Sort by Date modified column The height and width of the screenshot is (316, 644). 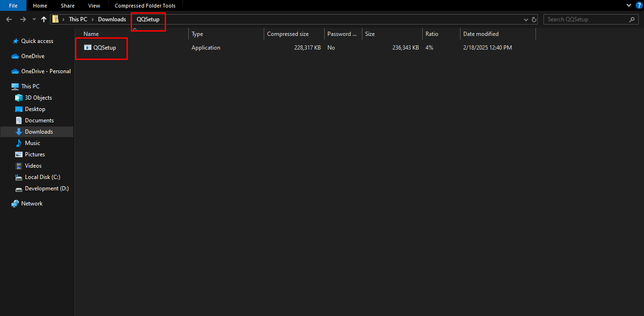[x=481, y=34]
